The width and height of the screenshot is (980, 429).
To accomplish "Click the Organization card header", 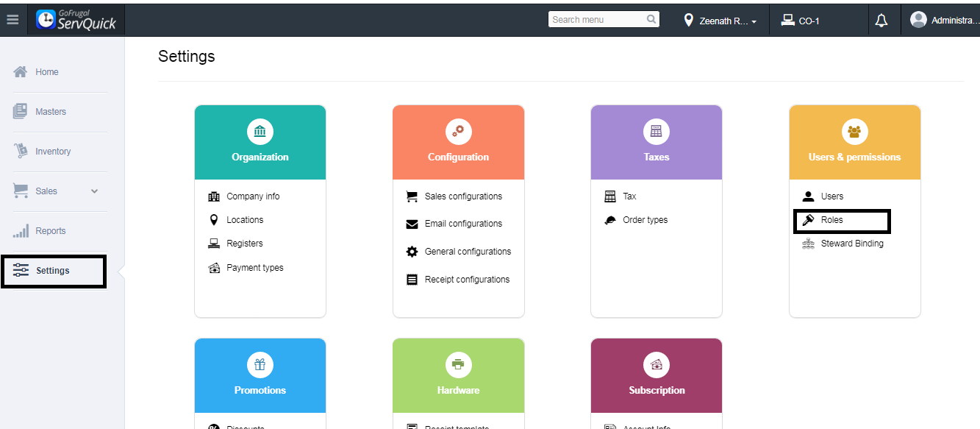I will (260, 142).
